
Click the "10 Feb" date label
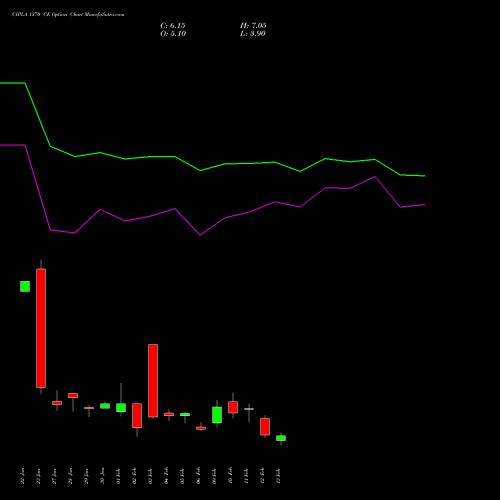point(230,476)
